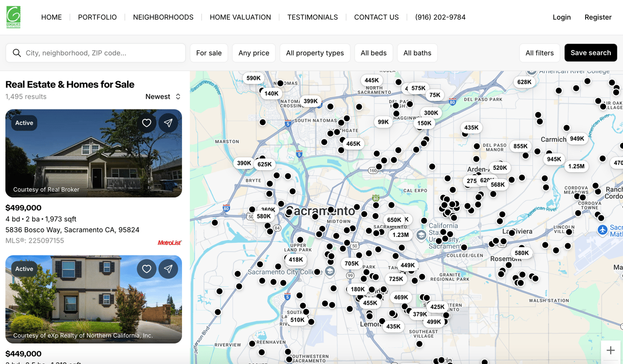Click the 5836 Bosco Way address text
Screen dimensions: 623x364
click(x=73, y=230)
